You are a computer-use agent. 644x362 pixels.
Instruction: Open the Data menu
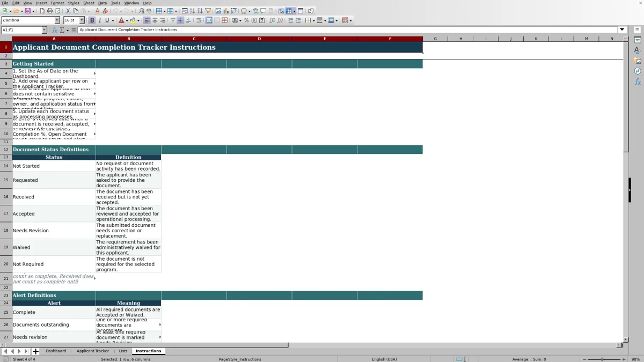point(103,3)
